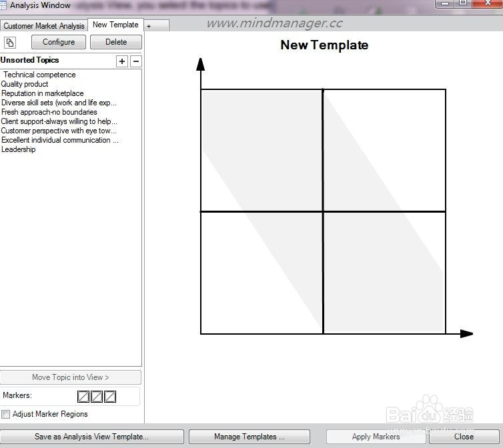The width and height of the screenshot is (503, 448).
Task: Select the second marker box
Action: [x=97, y=397]
